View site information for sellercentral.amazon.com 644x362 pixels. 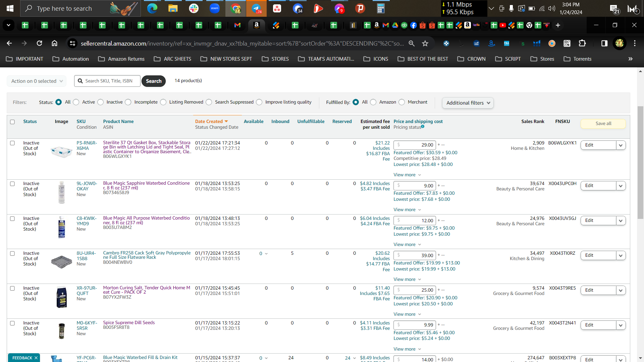tap(72, 43)
